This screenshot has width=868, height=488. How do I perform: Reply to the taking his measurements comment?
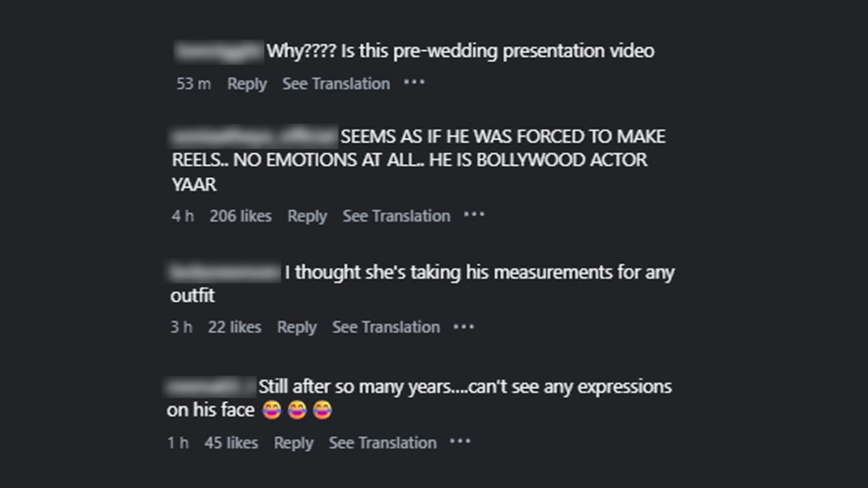pos(297,328)
